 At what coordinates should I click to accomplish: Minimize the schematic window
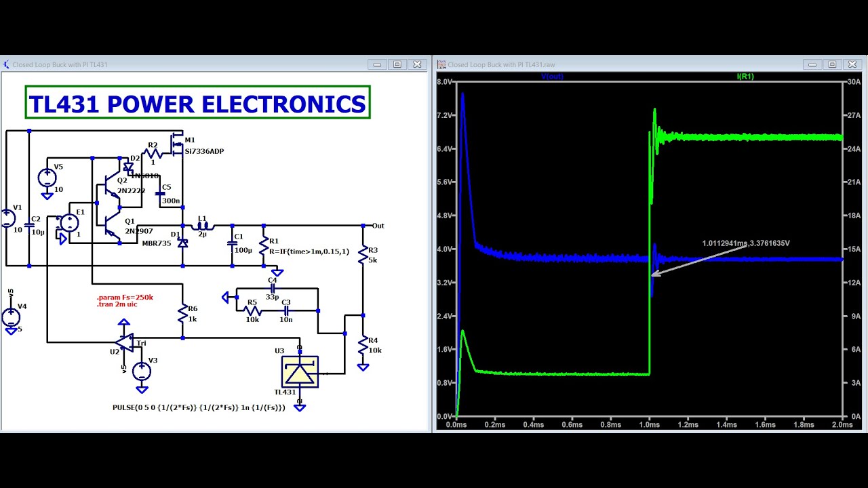(378, 64)
